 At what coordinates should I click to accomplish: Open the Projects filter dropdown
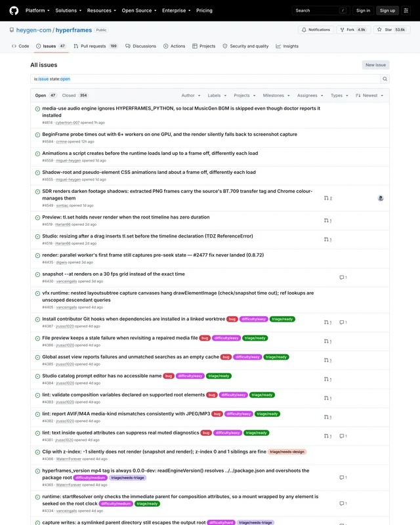click(245, 95)
